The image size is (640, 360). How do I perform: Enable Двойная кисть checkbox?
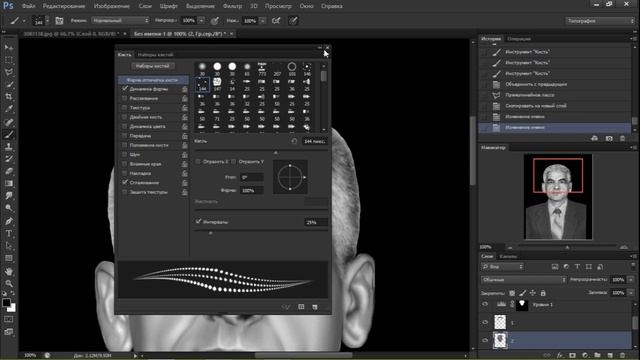click(x=124, y=117)
